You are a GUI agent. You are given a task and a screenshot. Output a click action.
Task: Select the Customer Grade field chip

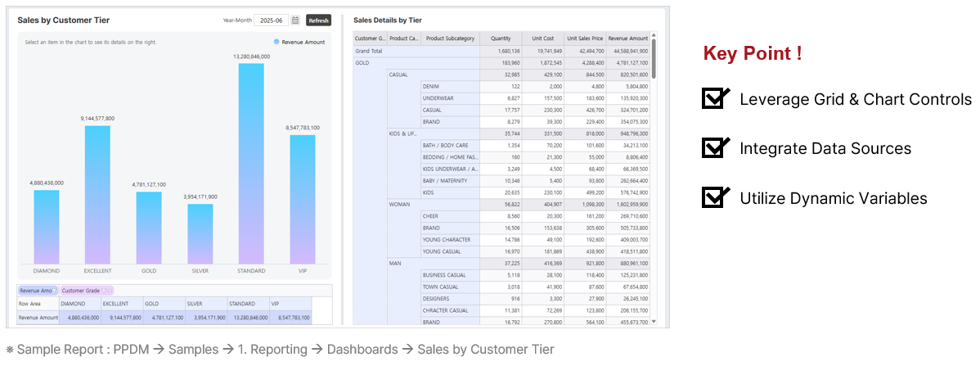click(x=80, y=291)
